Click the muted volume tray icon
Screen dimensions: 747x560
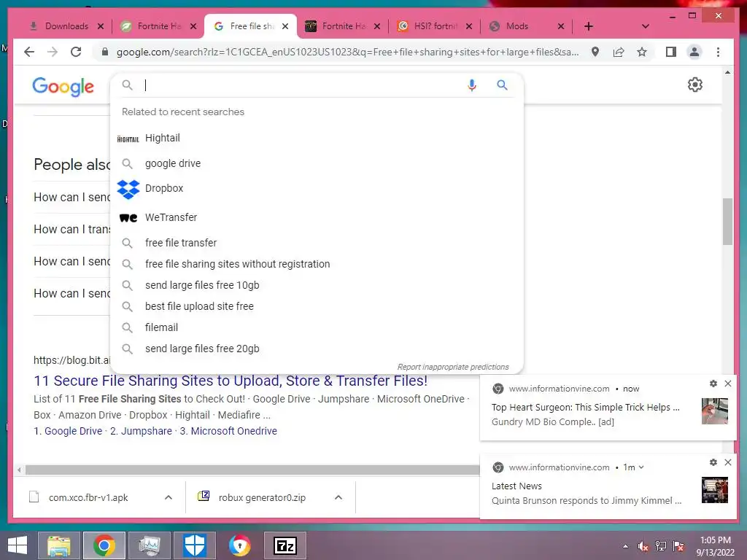pyautogui.click(x=643, y=547)
